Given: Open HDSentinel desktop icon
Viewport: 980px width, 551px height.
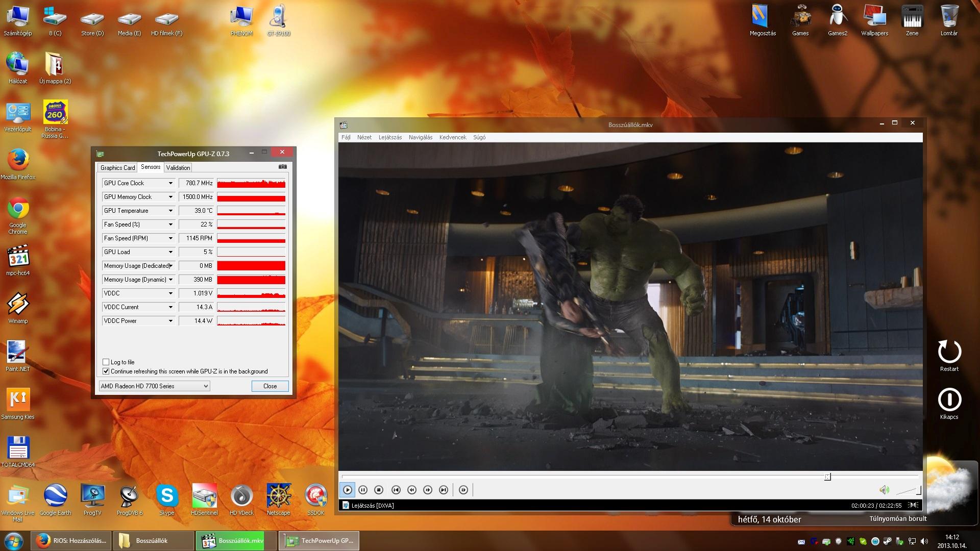Looking at the screenshot, I should click(x=204, y=499).
